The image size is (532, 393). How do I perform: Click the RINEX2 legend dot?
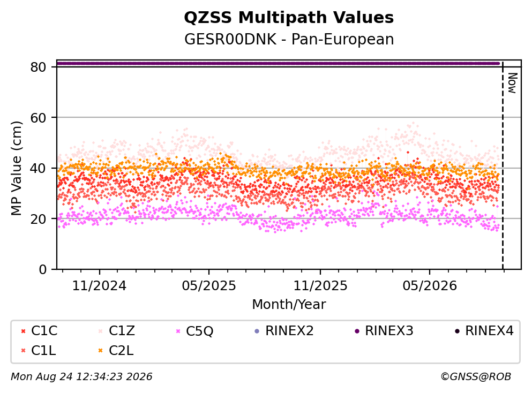click(257, 331)
